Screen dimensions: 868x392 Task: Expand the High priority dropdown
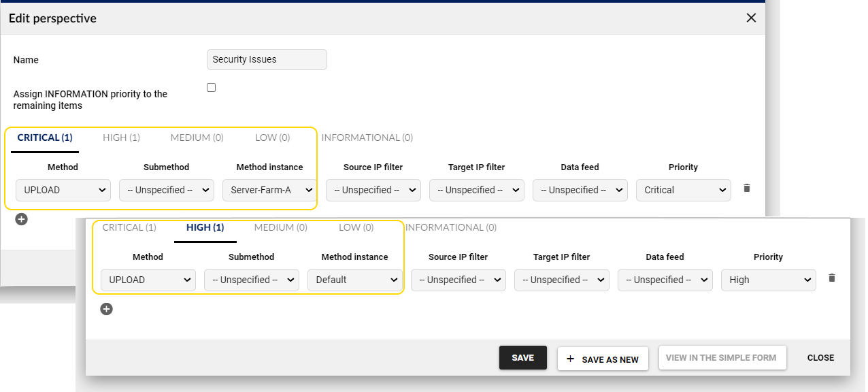click(x=768, y=280)
